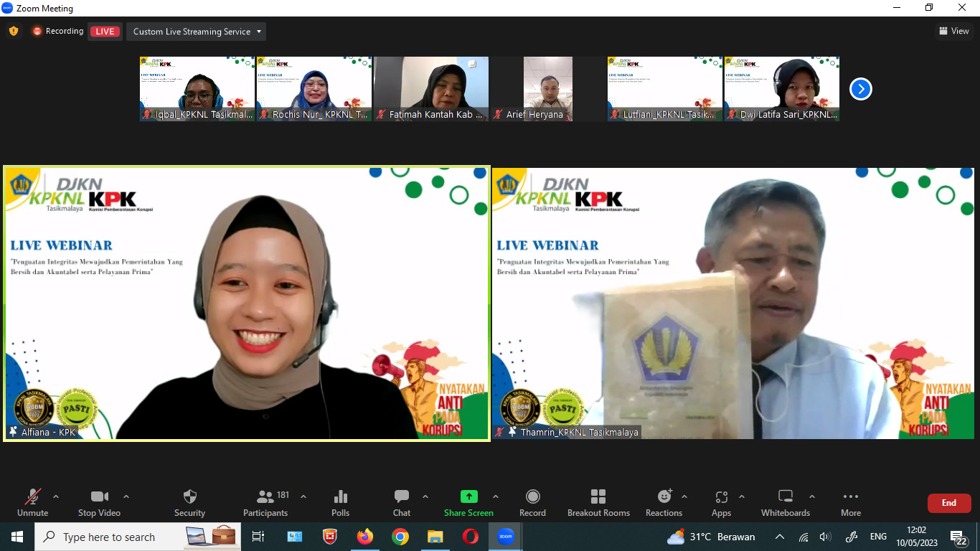Toggle Stop Video camera
980x551 pixels.
(x=99, y=502)
